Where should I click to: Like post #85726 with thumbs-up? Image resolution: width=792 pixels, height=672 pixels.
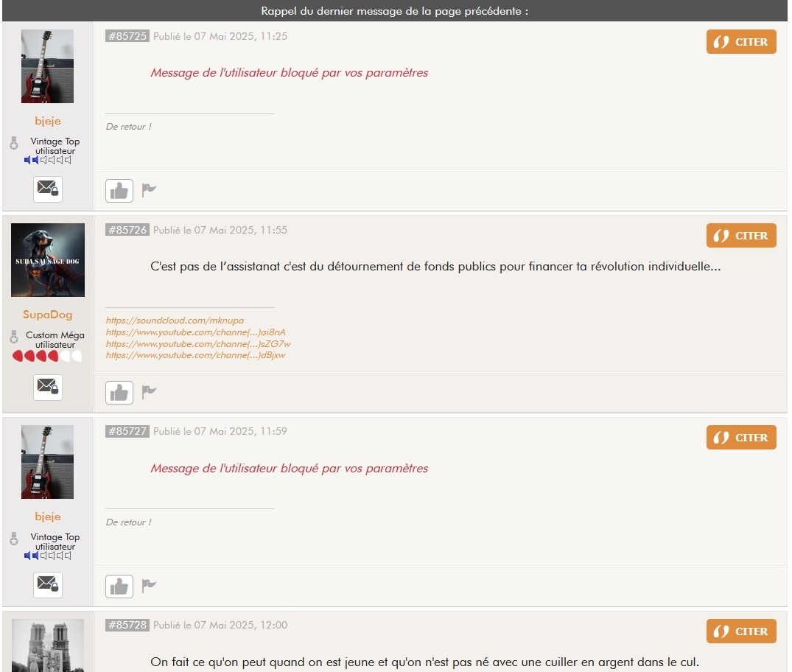pyautogui.click(x=119, y=393)
